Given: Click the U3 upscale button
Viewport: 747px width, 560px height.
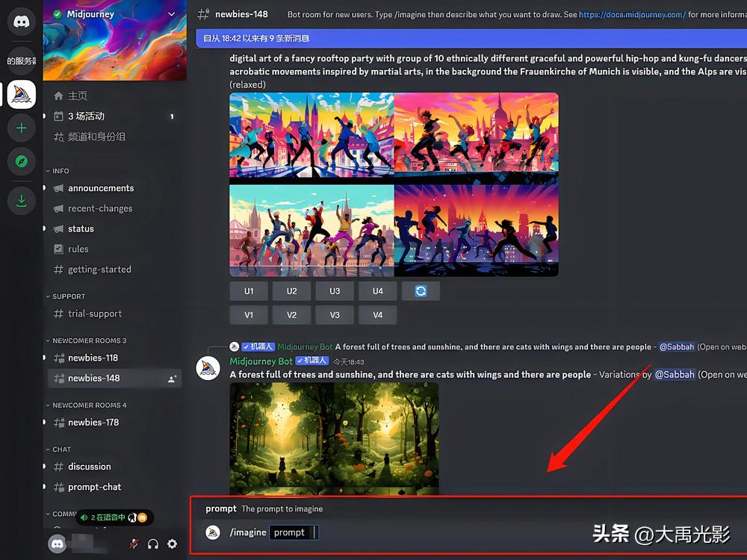Looking at the screenshot, I should pos(335,291).
